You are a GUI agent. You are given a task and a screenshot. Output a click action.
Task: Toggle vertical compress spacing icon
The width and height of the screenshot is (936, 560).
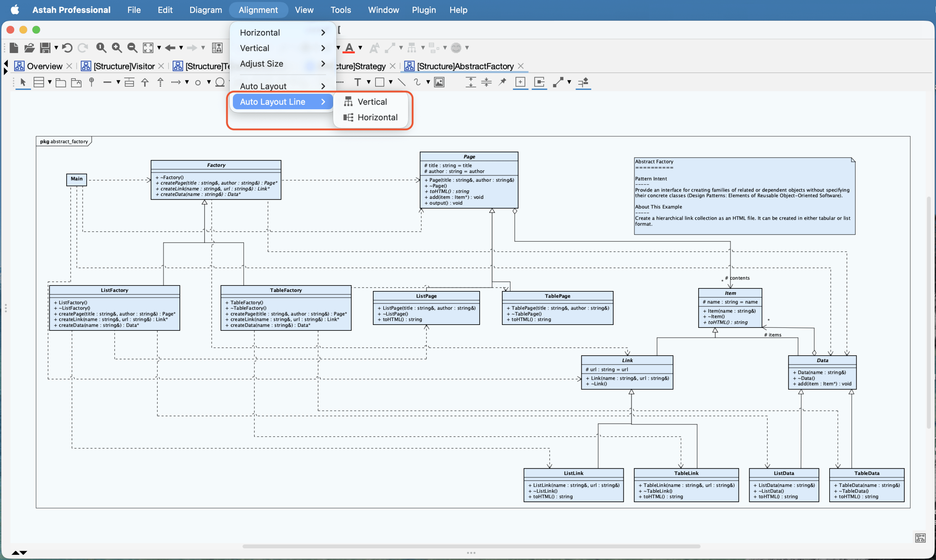[487, 82]
